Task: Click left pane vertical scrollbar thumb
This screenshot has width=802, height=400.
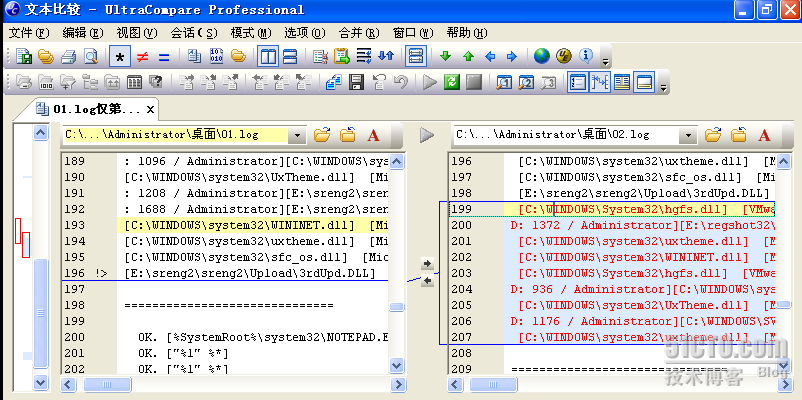Action: (396, 307)
